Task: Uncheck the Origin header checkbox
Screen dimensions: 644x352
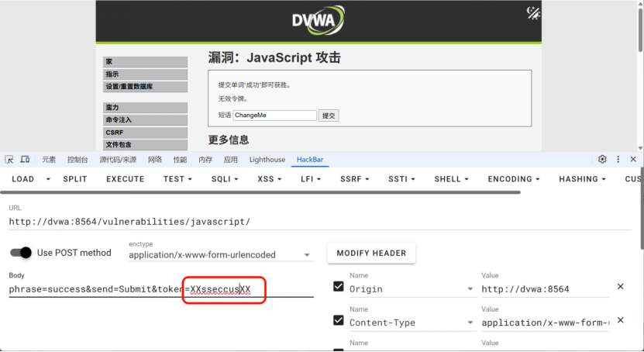Action: click(339, 286)
